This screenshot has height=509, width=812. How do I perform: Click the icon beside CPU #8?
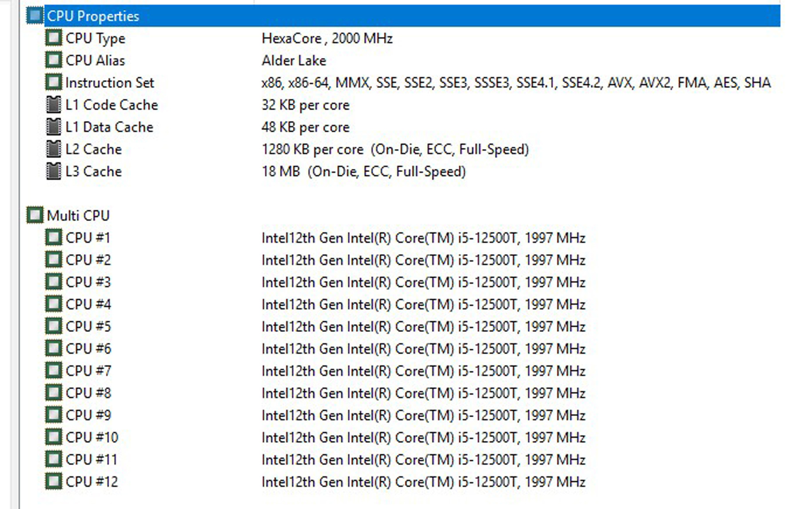point(54,393)
